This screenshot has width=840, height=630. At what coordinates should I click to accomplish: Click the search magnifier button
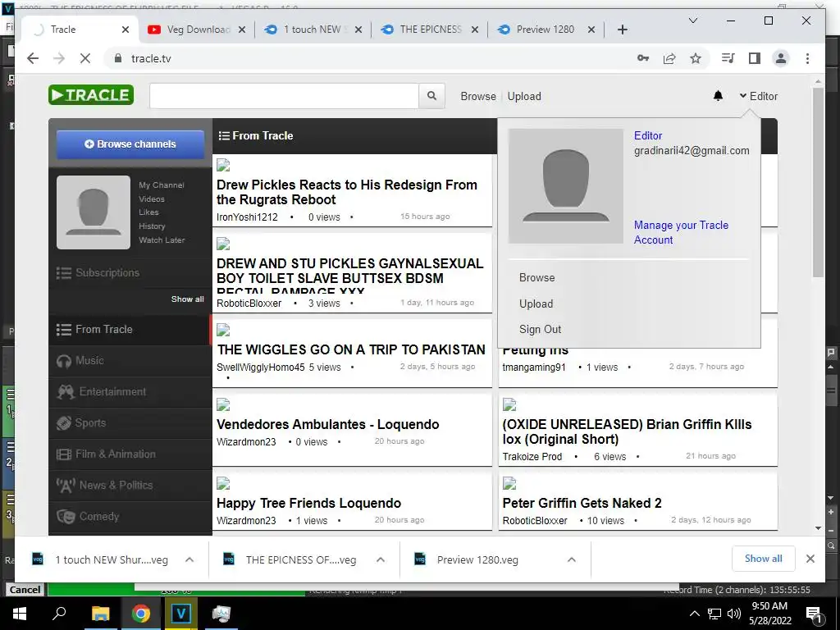tap(431, 96)
